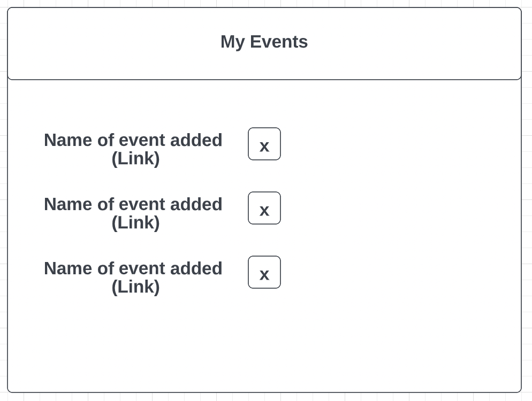Open the second "Name of event added" link
Screen dimensions: 532x401
pyautogui.click(x=133, y=213)
